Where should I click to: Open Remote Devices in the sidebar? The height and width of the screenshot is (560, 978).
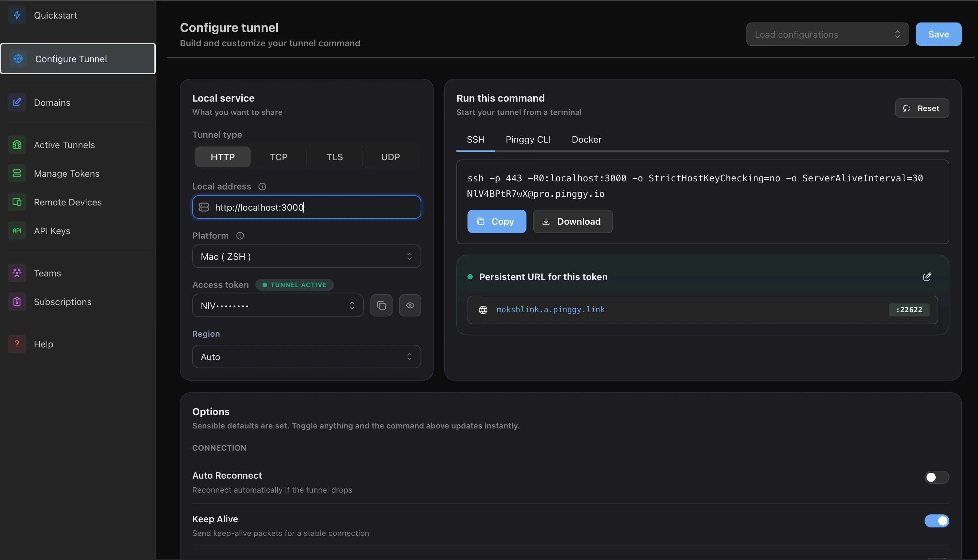point(78,202)
